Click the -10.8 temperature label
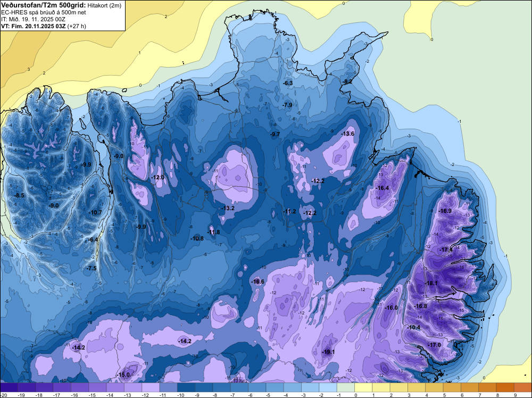 [x=197, y=238]
